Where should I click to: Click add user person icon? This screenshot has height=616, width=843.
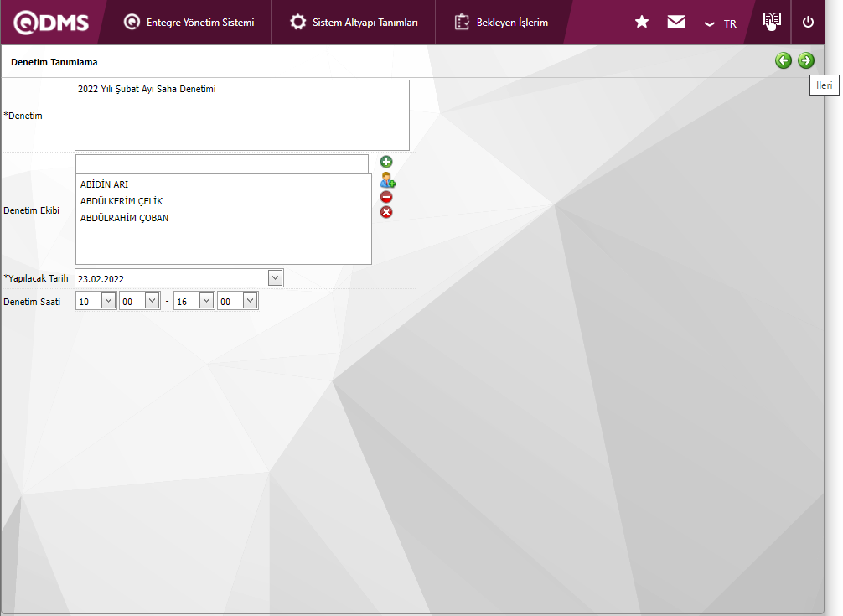click(388, 180)
